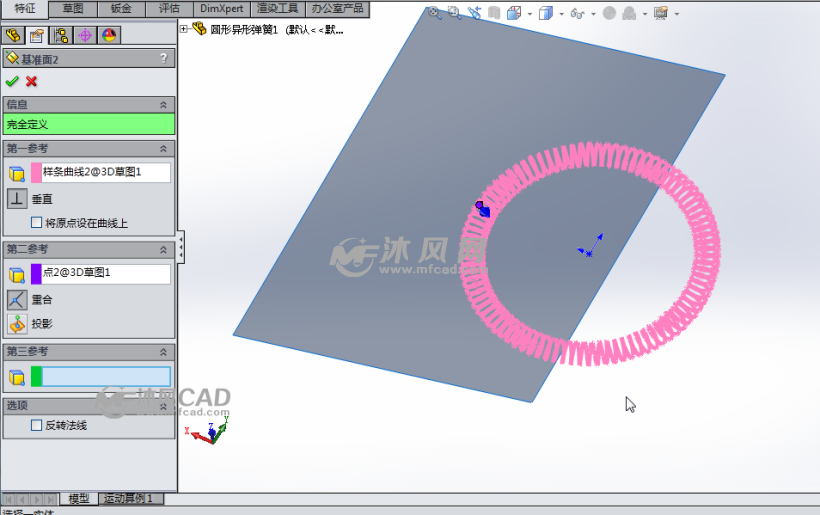This screenshot has height=515, width=820.
Task: Open the DisplayManager color ball tab
Action: coord(109,36)
